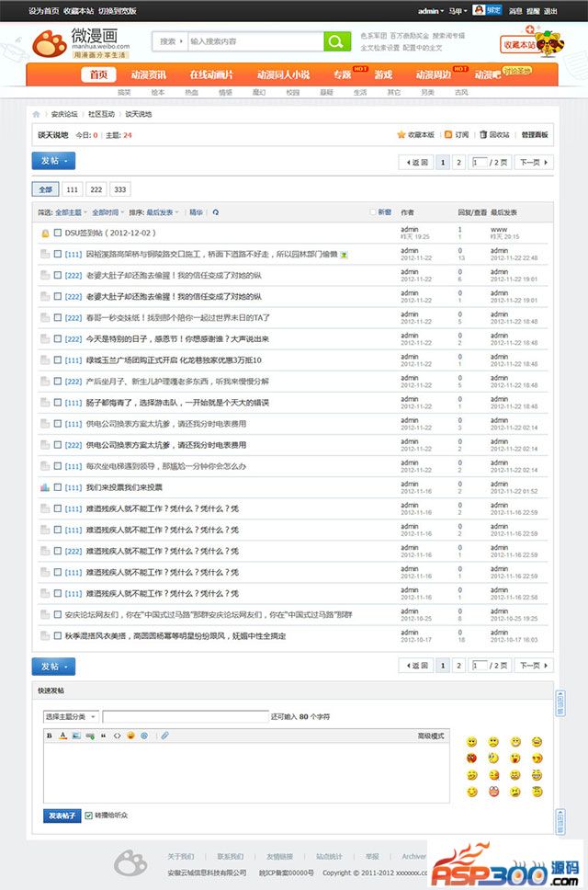The width and height of the screenshot is (588, 890).
Task: Open the admin user dropdown
Action: pyautogui.click(x=431, y=11)
